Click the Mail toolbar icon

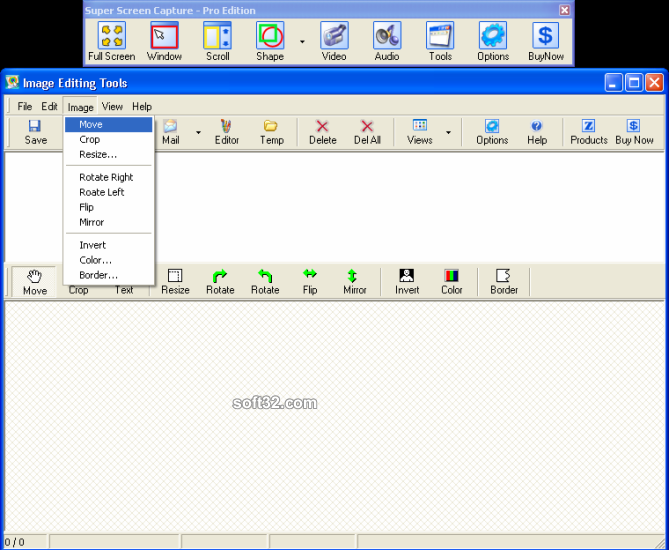coord(171,132)
